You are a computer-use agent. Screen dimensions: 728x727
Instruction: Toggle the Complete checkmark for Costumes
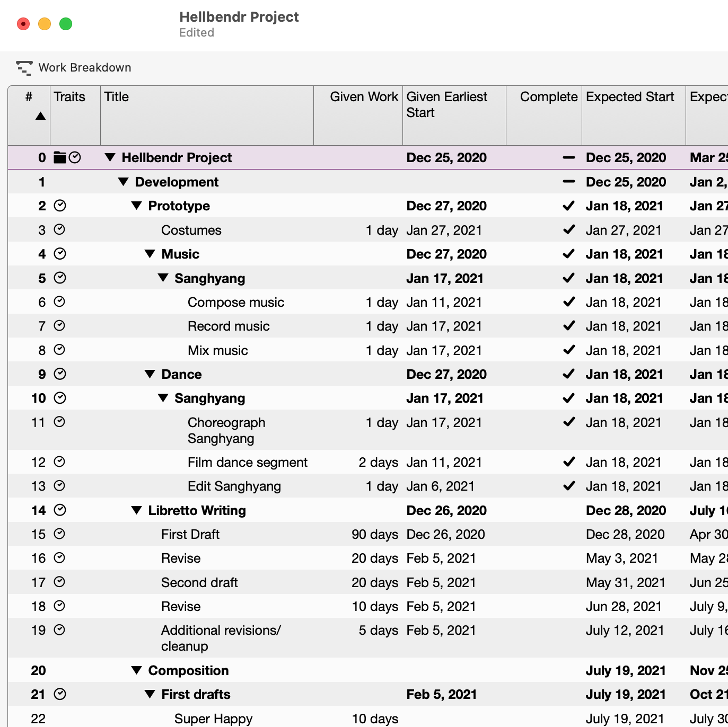point(569,229)
